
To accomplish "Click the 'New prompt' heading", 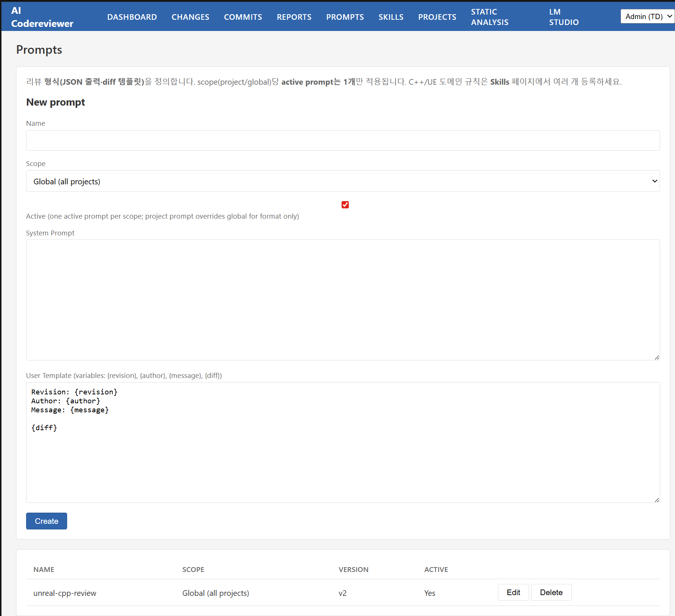I will click(56, 102).
